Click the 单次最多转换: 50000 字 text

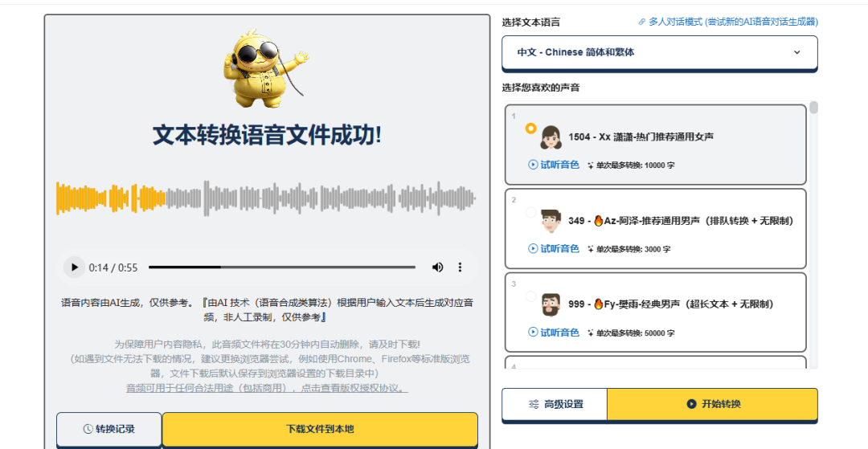pos(635,333)
